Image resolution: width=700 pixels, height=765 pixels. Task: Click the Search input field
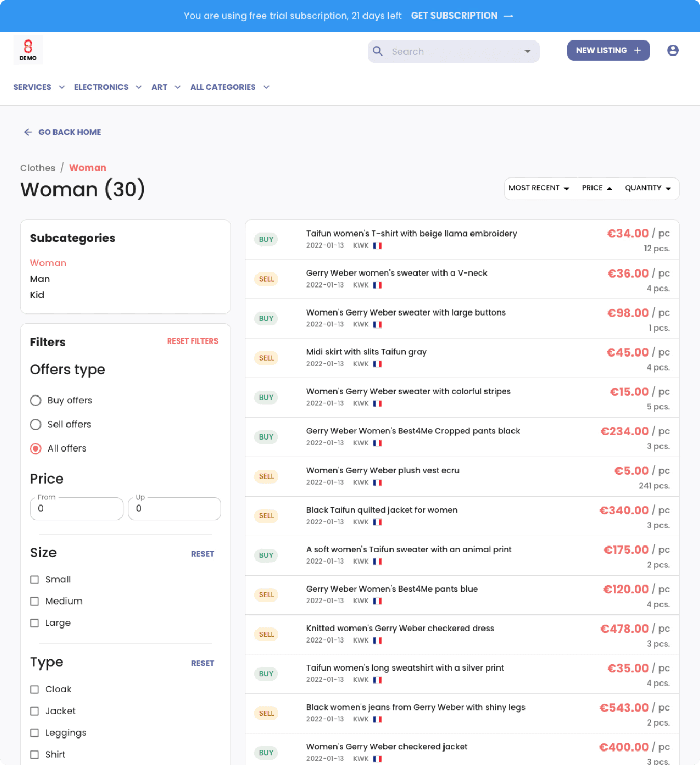pos(453,52)
